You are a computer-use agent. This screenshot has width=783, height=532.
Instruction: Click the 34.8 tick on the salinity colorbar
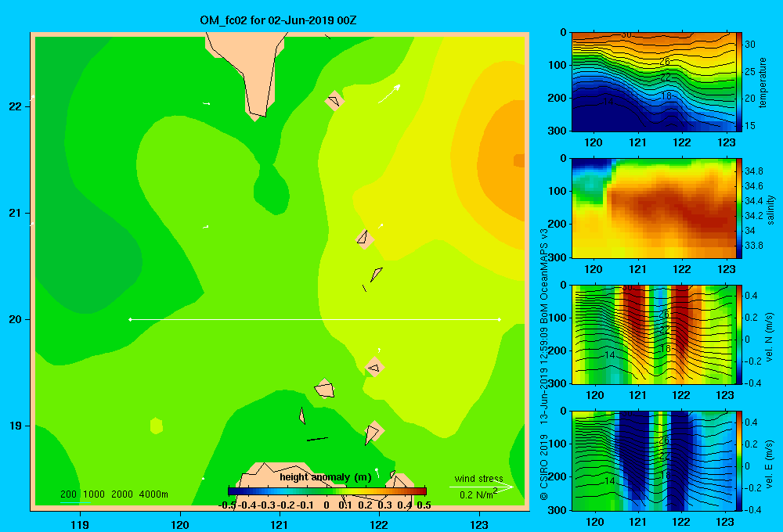753,171
